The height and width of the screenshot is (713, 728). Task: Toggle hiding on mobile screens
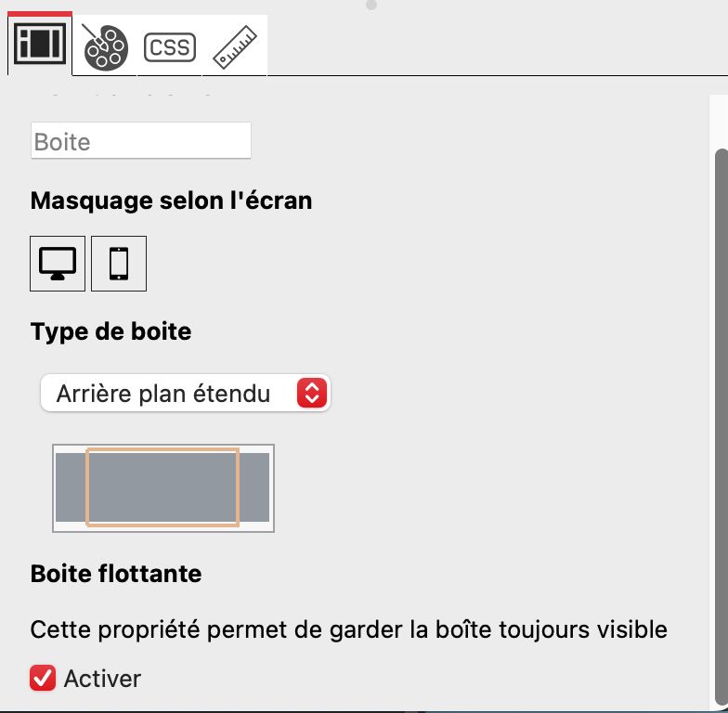tap(119, 264)
